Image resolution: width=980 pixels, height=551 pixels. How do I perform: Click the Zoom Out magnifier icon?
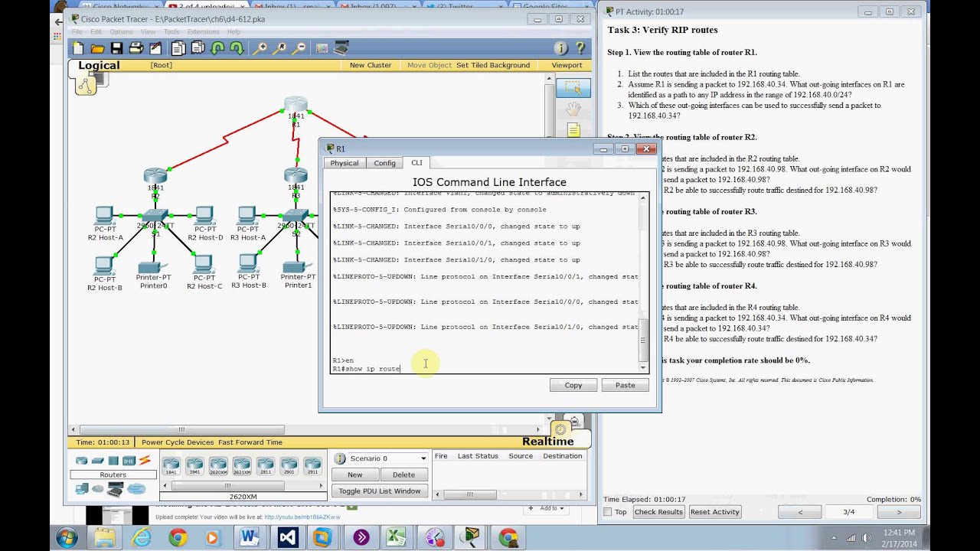299,48
